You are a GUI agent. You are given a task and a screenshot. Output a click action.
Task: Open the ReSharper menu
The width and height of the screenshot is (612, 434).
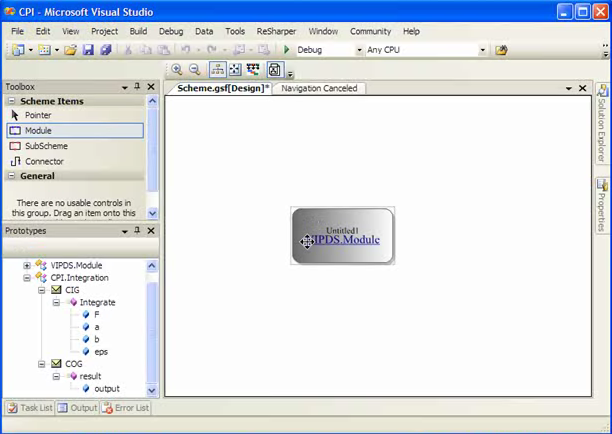(x=276, y=31)
